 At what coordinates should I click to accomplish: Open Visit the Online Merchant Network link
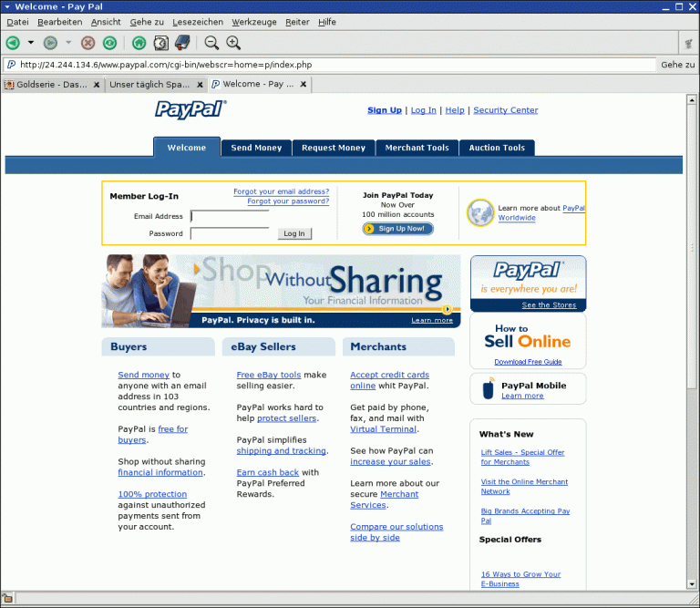point(524,487)
